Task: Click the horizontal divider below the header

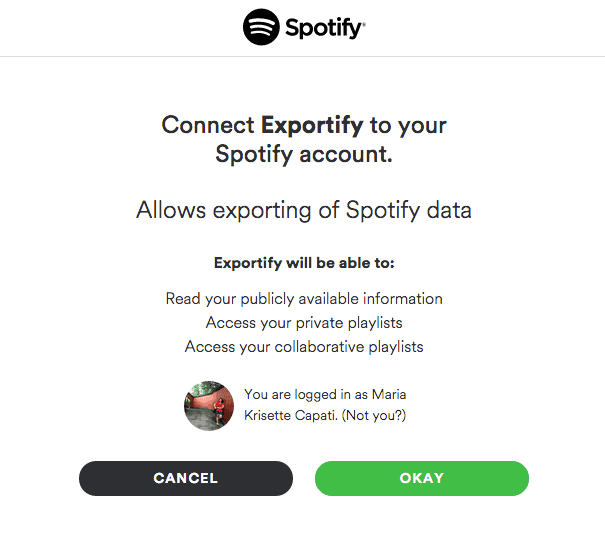Action: coord(302,56)
